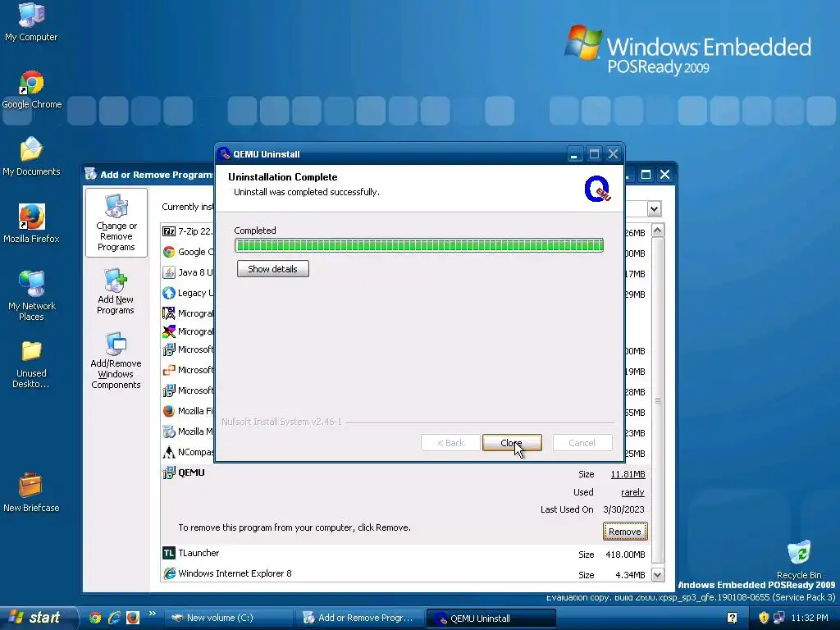This screenshot has width=840, height=630.
Task: Click the completed green progress bar
Action: coord(419,245)
